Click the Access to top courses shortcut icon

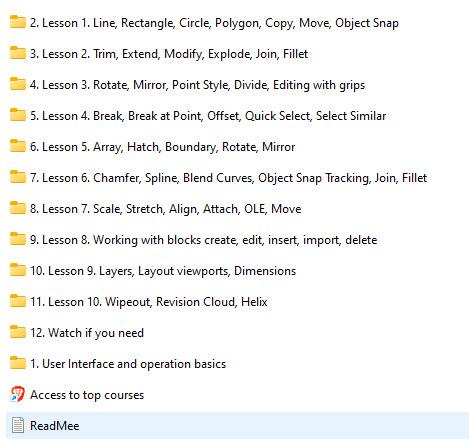(x=18, y=394)
